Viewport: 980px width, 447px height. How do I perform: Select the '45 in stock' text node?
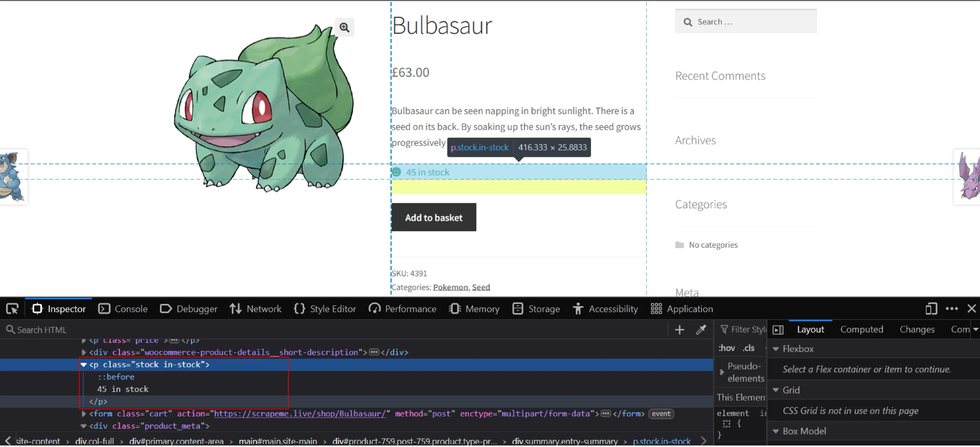123,389
